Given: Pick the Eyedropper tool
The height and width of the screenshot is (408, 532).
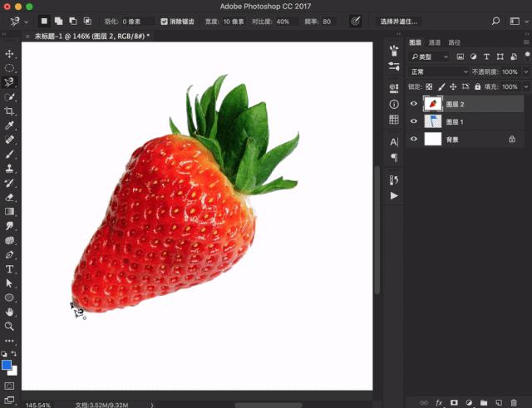Looking at the screenshot, I should click(x=10, y=125).
